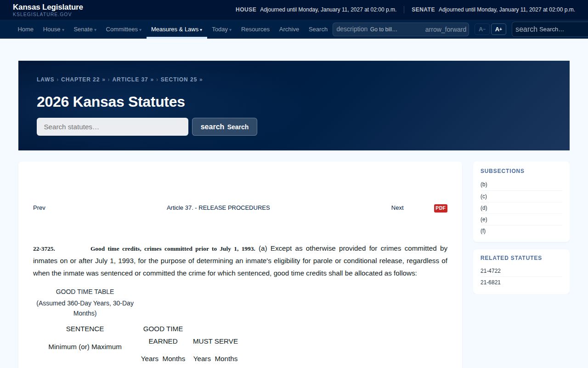The image size is (588, 368).
Task: Click the arrow_forward go-to-bill icon
Action: click(446, 29)
